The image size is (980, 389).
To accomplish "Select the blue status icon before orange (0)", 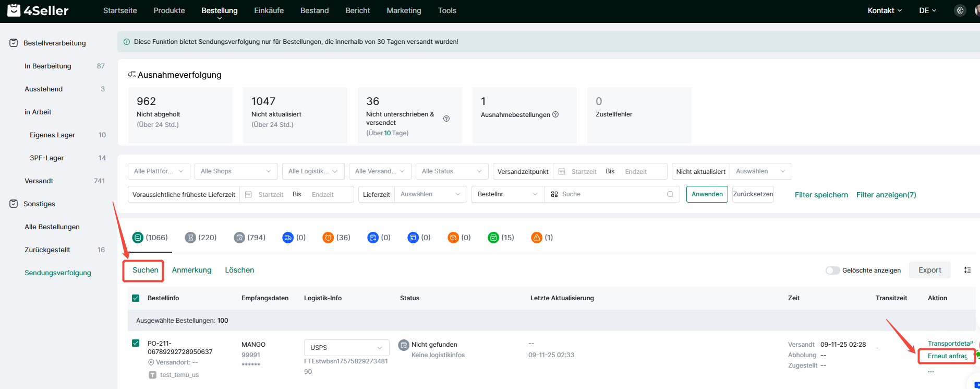I will 413,238.
